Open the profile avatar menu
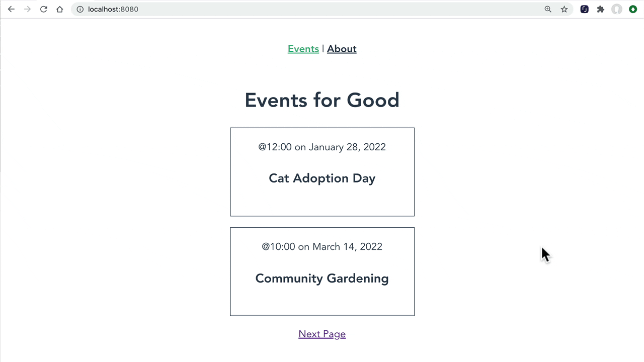Viewport: 644px width, 362px height. tap(617, 9)
